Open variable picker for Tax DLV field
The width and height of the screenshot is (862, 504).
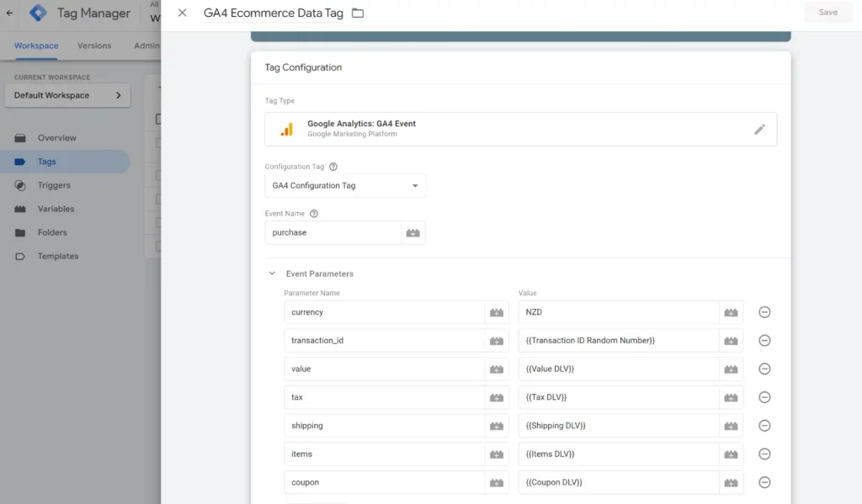tap(731, 397)
